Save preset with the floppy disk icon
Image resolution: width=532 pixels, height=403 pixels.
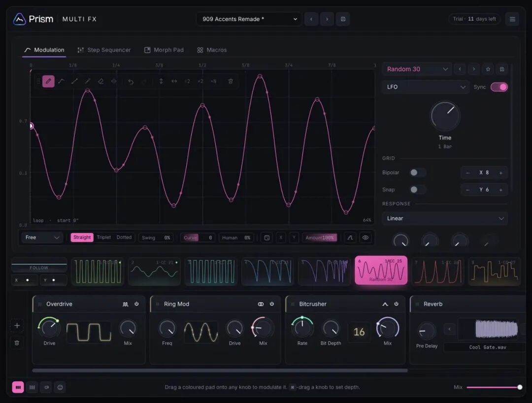coord(343,19)
